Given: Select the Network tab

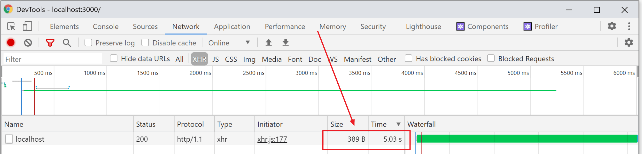Looking at the screenshot, I should coord(186,26).
